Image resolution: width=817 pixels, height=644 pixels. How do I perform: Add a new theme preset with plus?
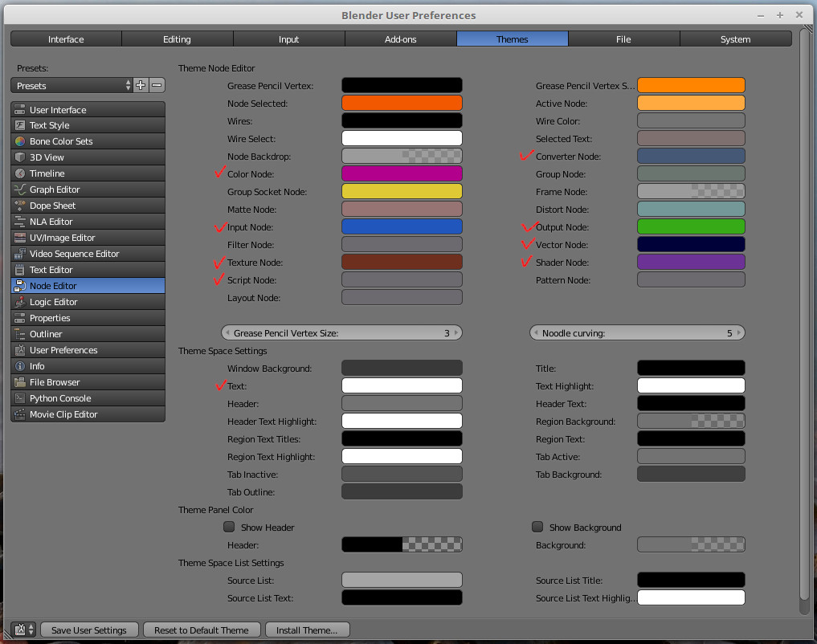(x=141, y=85)
